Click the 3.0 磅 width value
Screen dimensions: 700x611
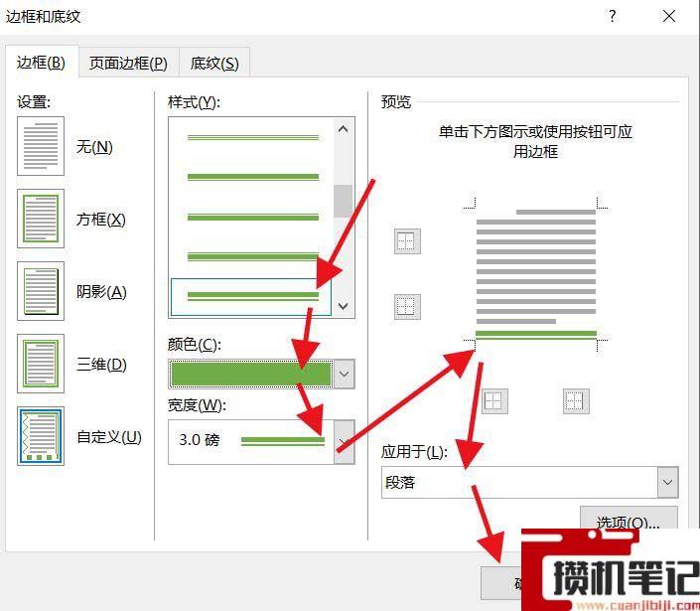pos(200,440)
